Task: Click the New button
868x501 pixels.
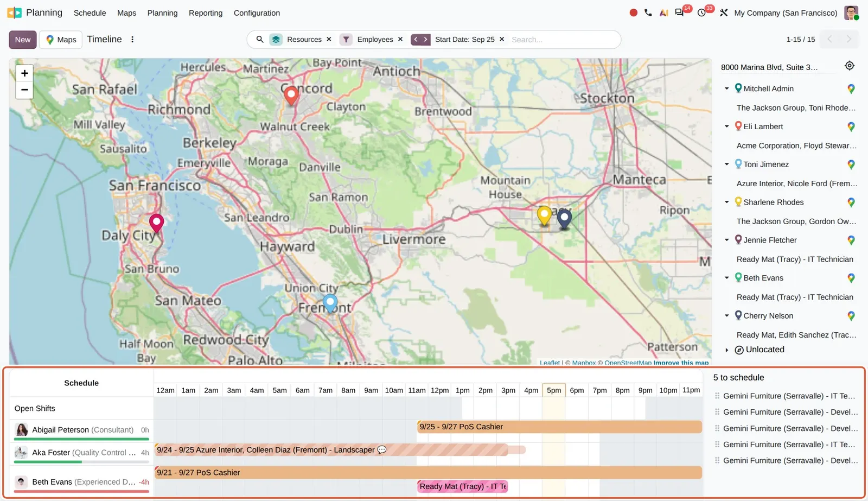Action: tap(23, 40)
